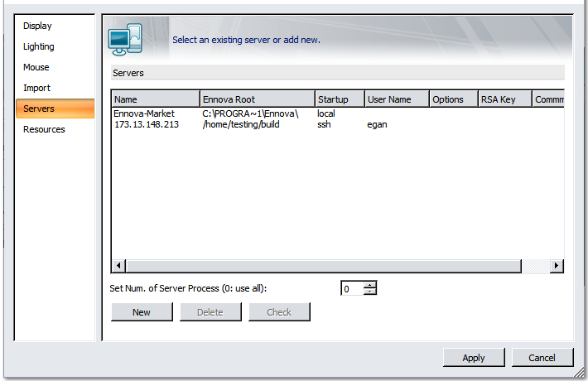The image size is (588, 381).
Task: Select the Mouse settings category
Action: [36, 67]
